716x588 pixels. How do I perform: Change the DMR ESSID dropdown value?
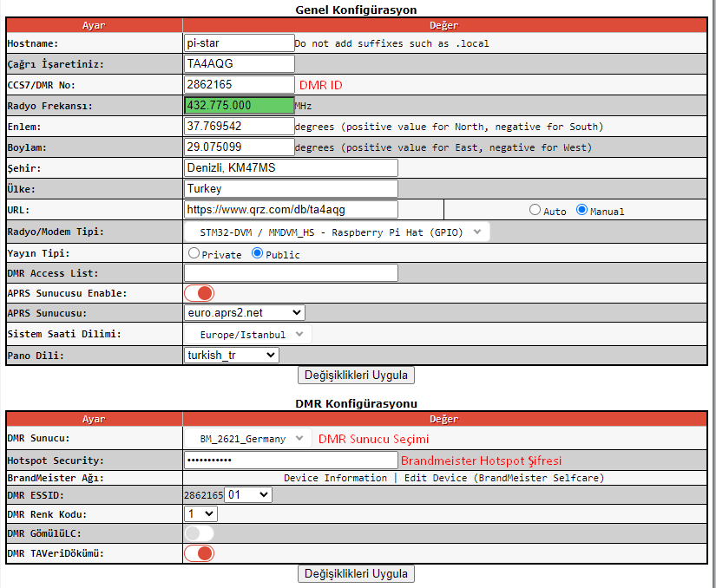[247, 494]
